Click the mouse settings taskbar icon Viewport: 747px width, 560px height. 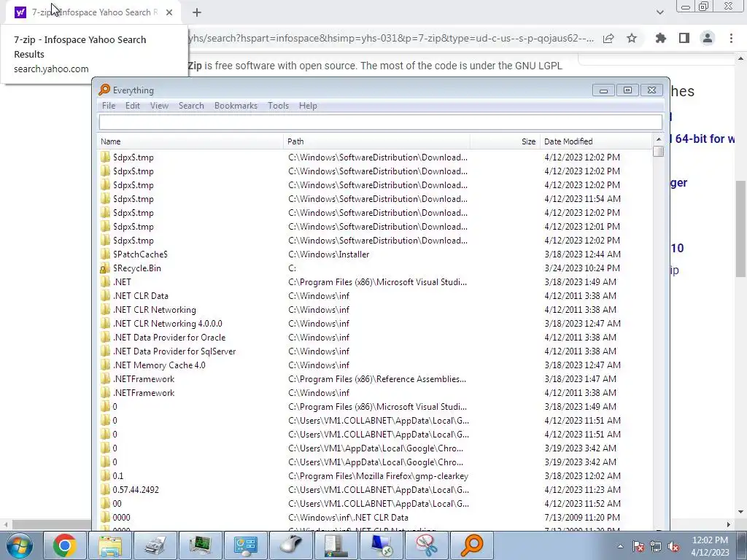click(291, 545)
